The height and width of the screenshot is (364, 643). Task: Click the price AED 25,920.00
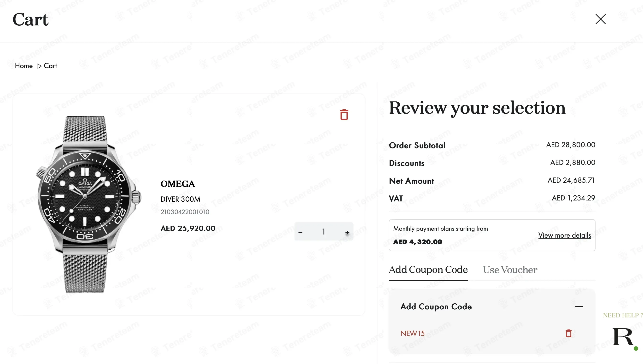(x=188, y=228)
